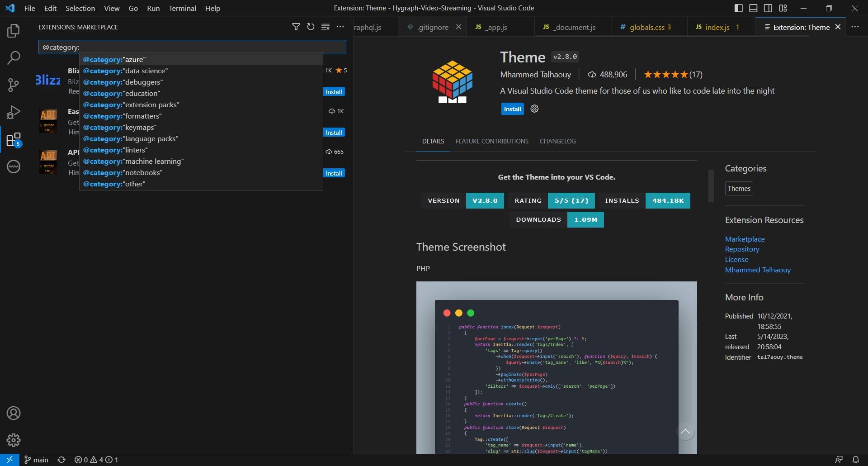Click the Filter Extensions funnel icon
The width and height of the screenshot is (868, 466).
click(x=296, y=27)
